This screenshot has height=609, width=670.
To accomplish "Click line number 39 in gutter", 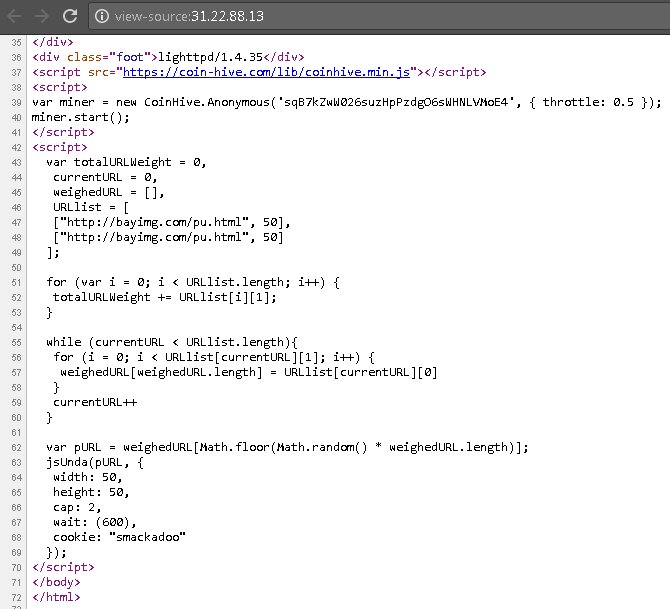I will [x=16, y=103].
